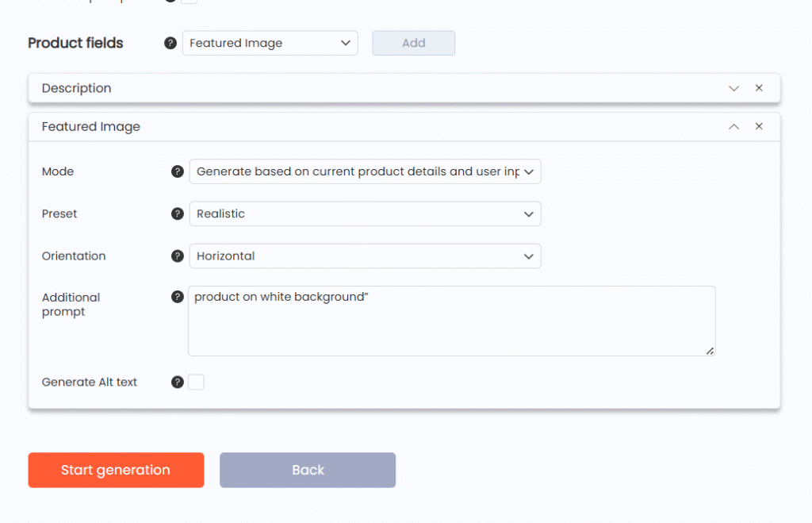Change the Mode selection dropdown

pyautogui.click(x=365, y=171)
